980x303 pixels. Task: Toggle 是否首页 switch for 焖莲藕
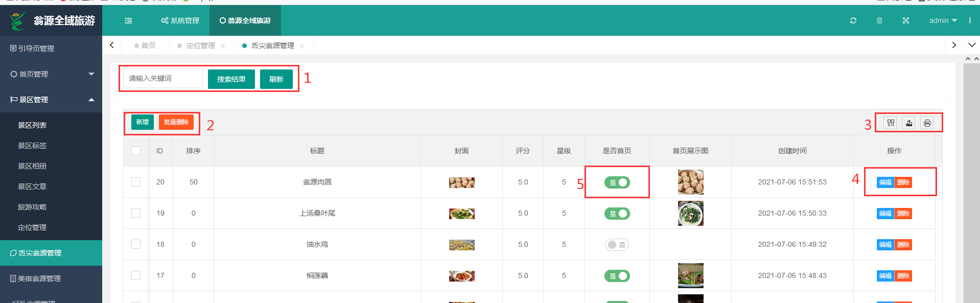[x=617, y=276]
